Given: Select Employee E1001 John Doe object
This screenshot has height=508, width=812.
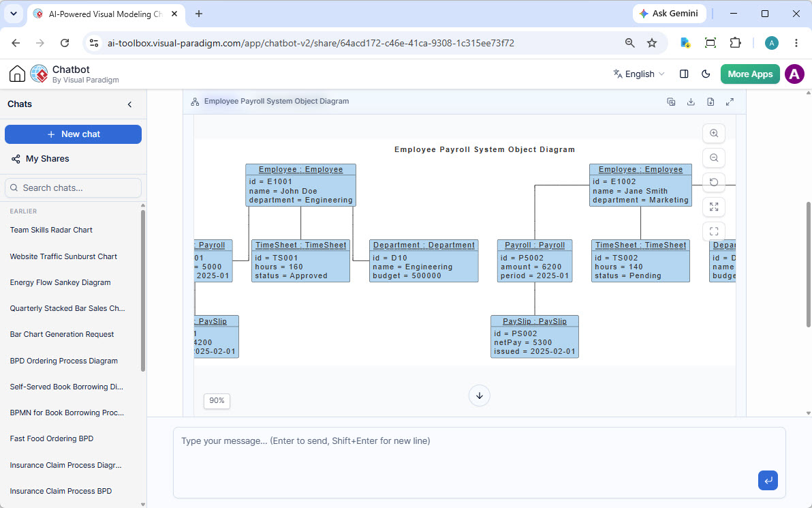Looking at the screenshot, I should tap(301, 185).
